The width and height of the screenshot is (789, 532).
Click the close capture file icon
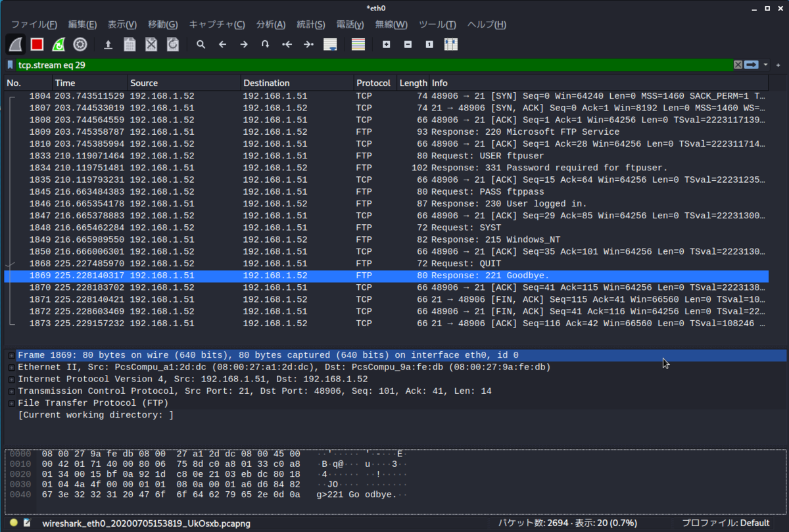(151, 45)
